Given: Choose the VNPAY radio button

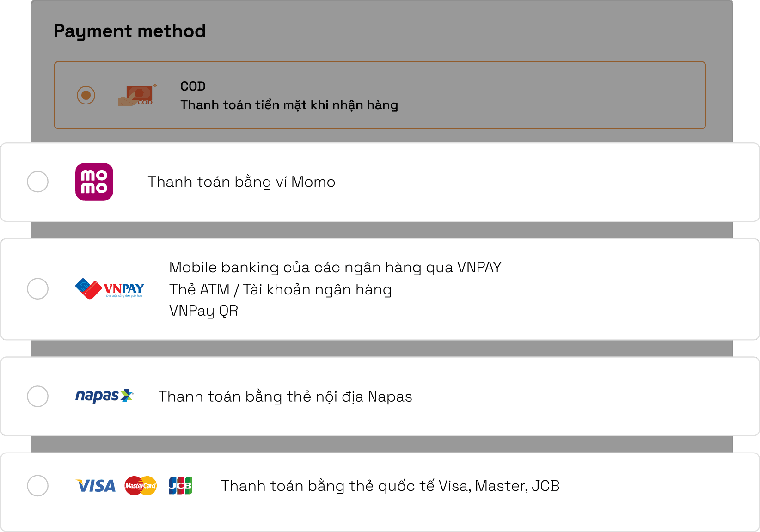Looking at the screenshot, I should [x=38, y=289].
